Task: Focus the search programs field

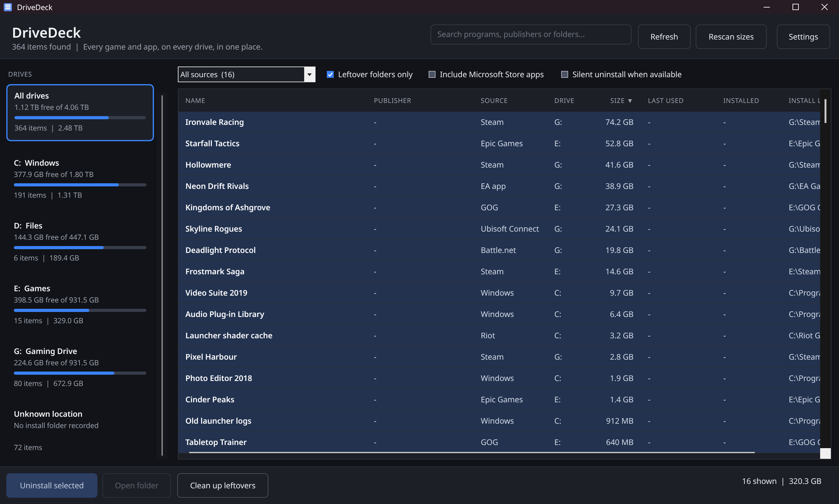Action: pos(531,34)
